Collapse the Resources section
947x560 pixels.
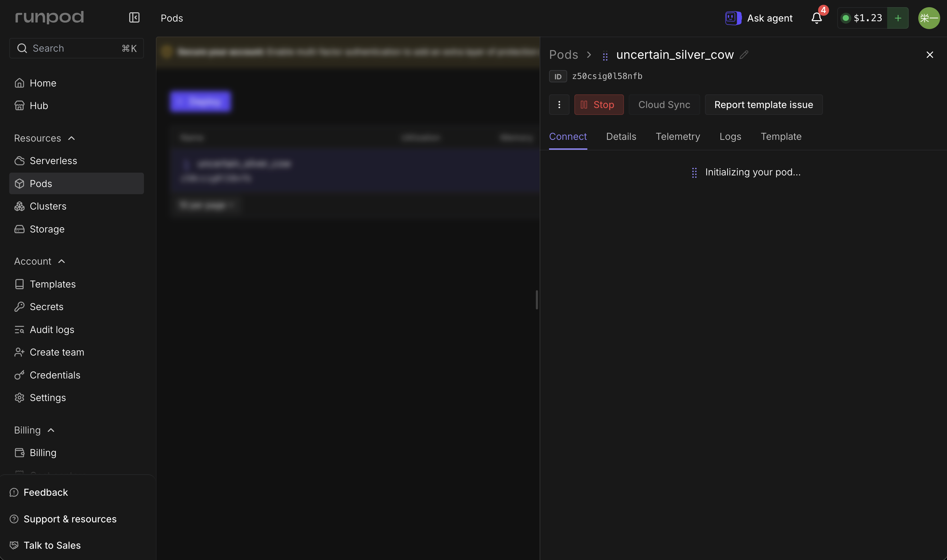point(45,138)
